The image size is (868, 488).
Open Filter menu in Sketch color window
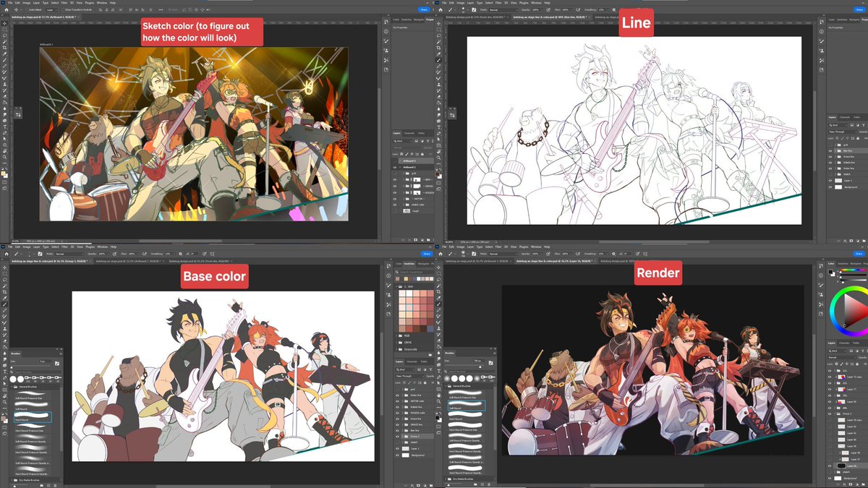coord(64,3)
